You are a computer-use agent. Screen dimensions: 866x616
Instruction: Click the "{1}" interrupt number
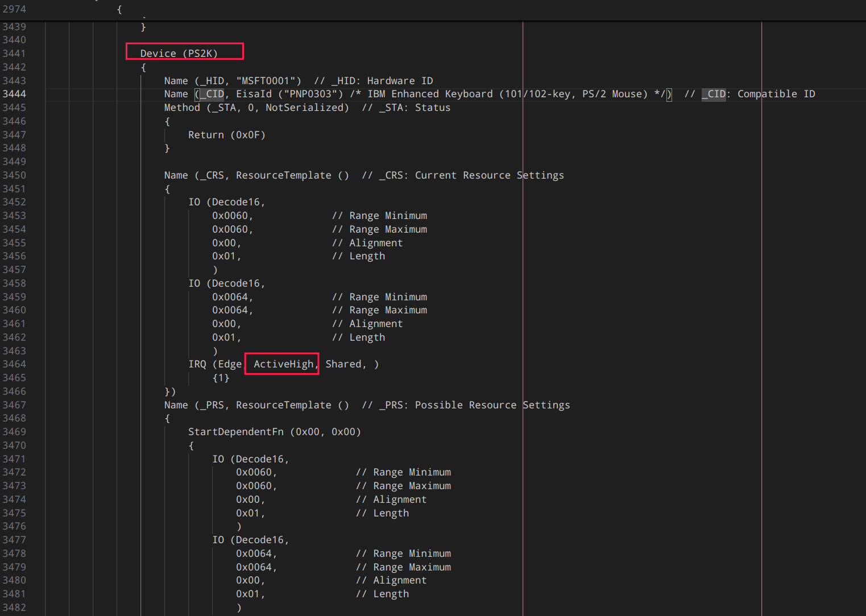221,378
